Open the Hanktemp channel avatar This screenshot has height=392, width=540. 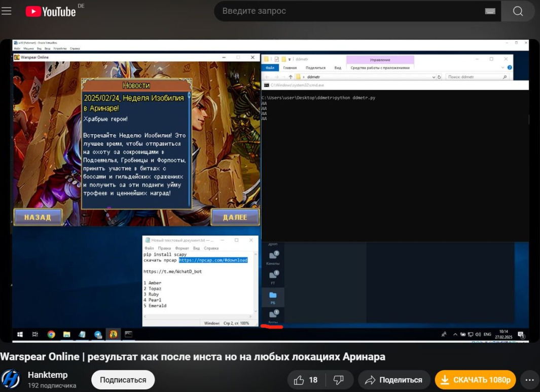tap(11, 380)
